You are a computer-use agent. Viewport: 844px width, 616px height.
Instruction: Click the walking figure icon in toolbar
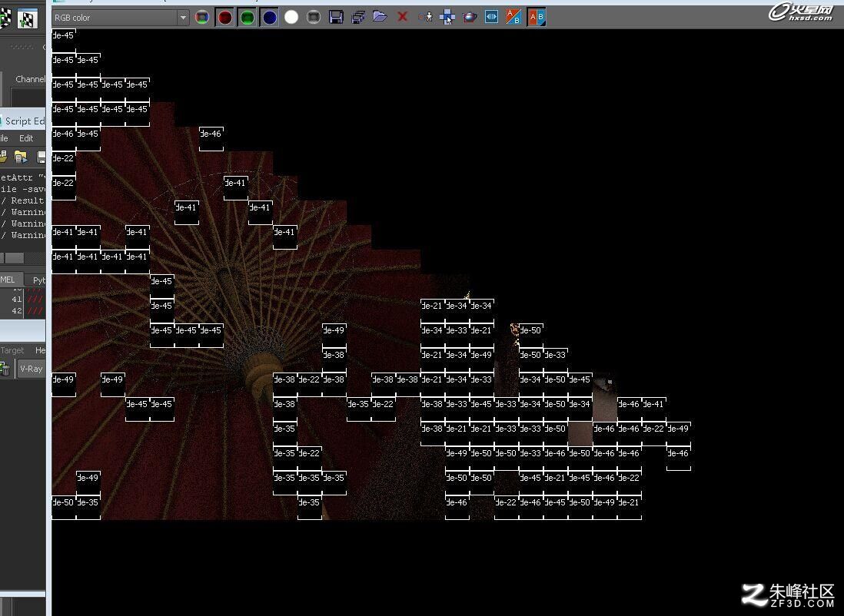[425, 17]
